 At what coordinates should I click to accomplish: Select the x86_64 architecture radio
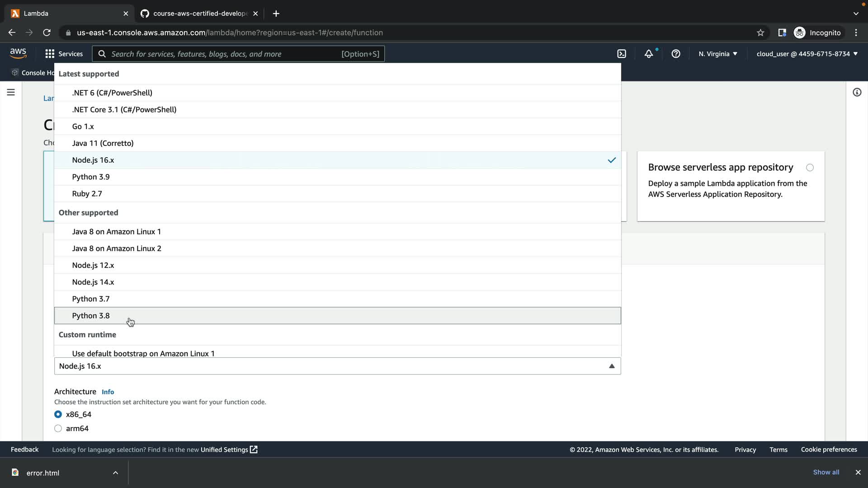(x=58, y=414)
